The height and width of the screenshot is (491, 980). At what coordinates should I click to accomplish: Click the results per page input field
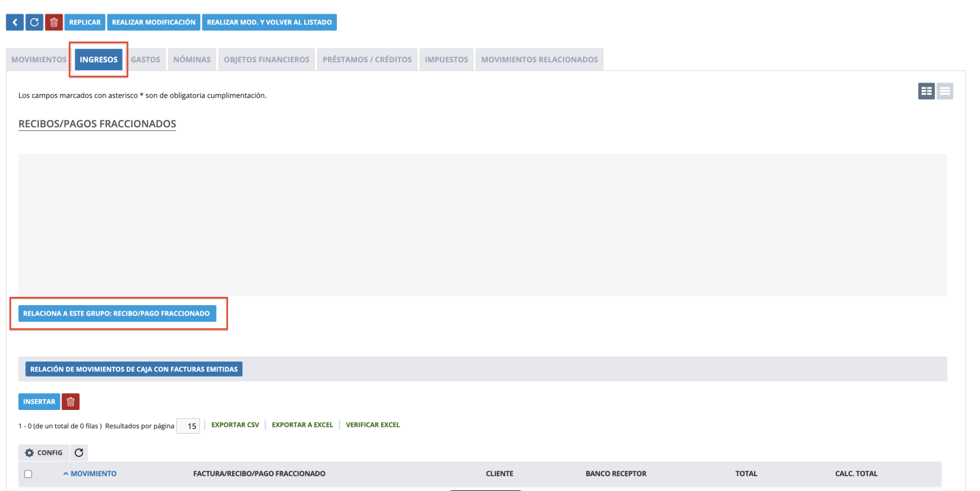[x=188, y=426]
